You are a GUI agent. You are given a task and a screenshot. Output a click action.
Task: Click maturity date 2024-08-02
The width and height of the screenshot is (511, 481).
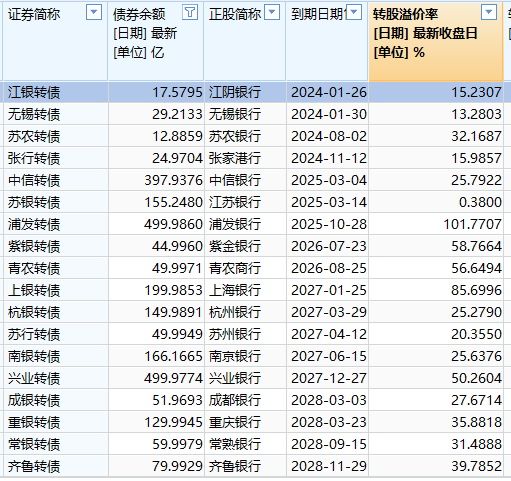pyautogui.click(x=328, y=136)
